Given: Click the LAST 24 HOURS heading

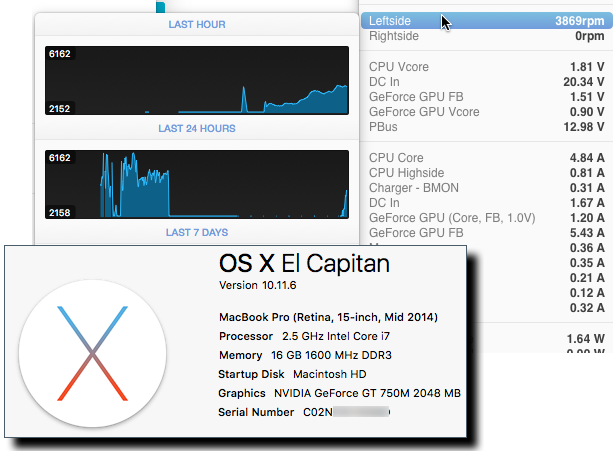Looking at the screenshot, I should coord(197,129).
